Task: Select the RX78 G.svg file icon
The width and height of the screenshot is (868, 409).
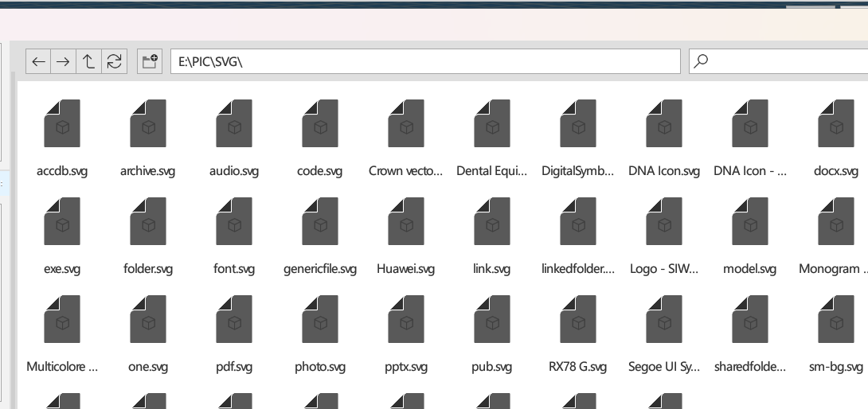Action: [x=578, y=319]
